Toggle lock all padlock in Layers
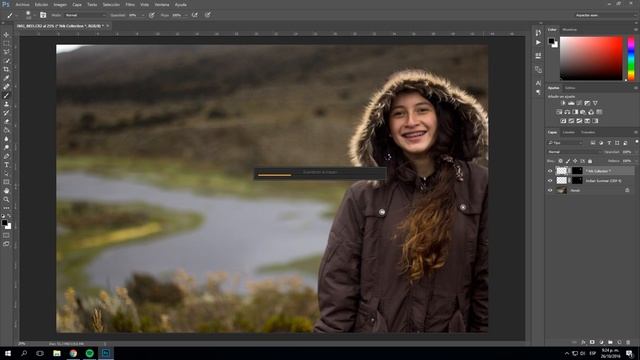The height and width of the screenshot is (360, 640). click(590, 161)
